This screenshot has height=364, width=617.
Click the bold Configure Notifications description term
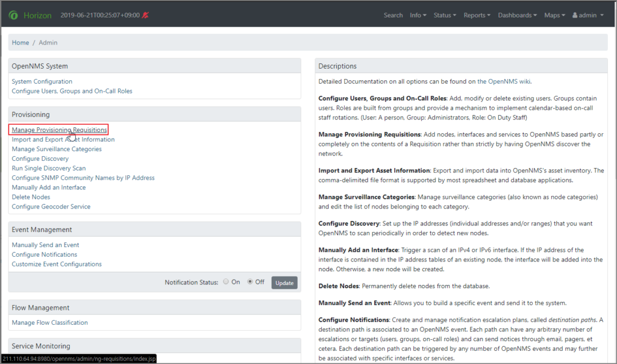point(354,320)
